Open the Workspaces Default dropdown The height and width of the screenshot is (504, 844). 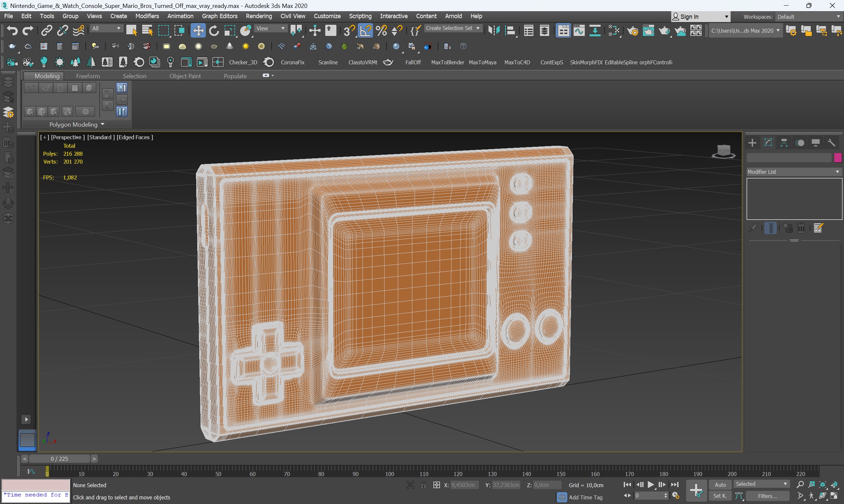tap(808, 16)
